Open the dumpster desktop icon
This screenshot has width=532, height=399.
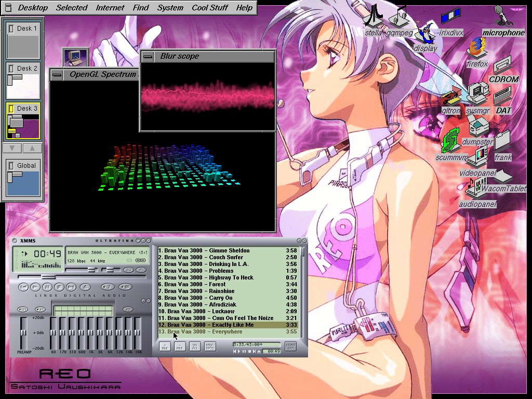(x=478, y=130)
